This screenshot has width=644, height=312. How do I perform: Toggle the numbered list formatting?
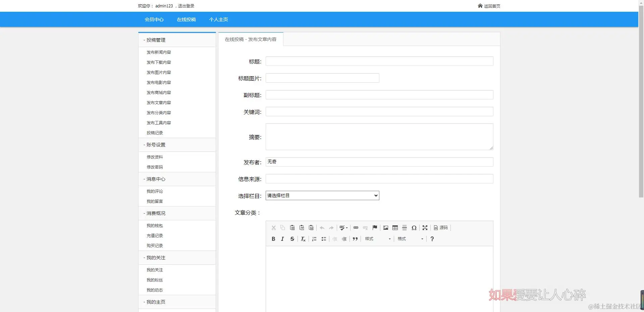pos(314,239)
